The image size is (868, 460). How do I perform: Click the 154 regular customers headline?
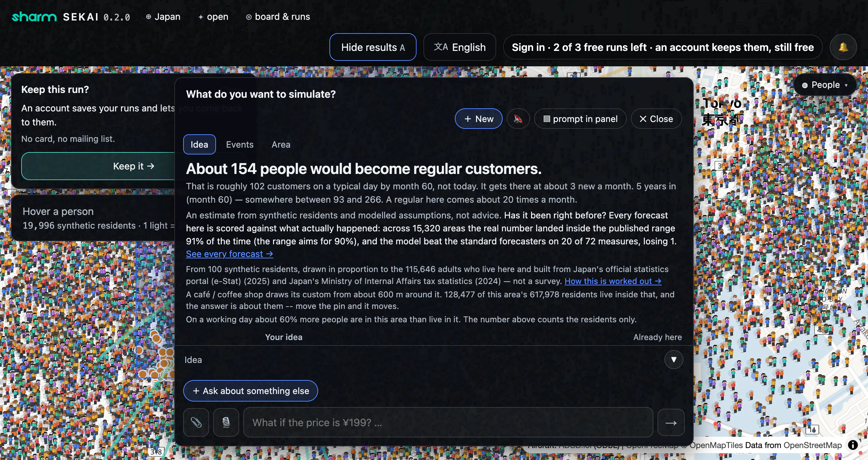click(364, 169)
